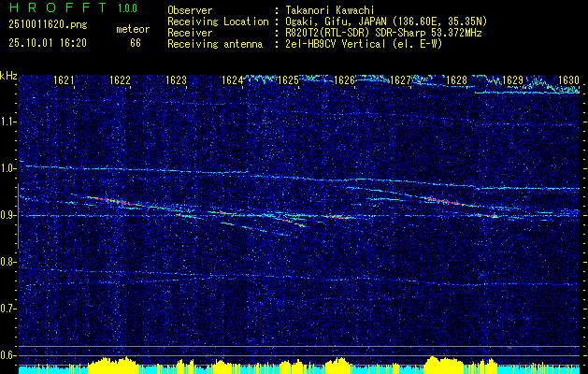Click the gray vertical frequency range bar
This screenshot has width=588, height=374.
point(19,216)
